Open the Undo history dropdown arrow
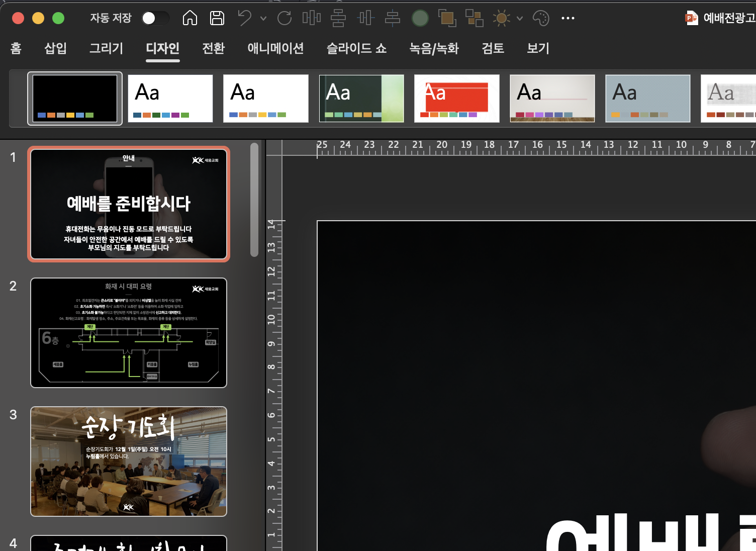Image resolution: width=756 pixels, height=551 pixels. 263,18
